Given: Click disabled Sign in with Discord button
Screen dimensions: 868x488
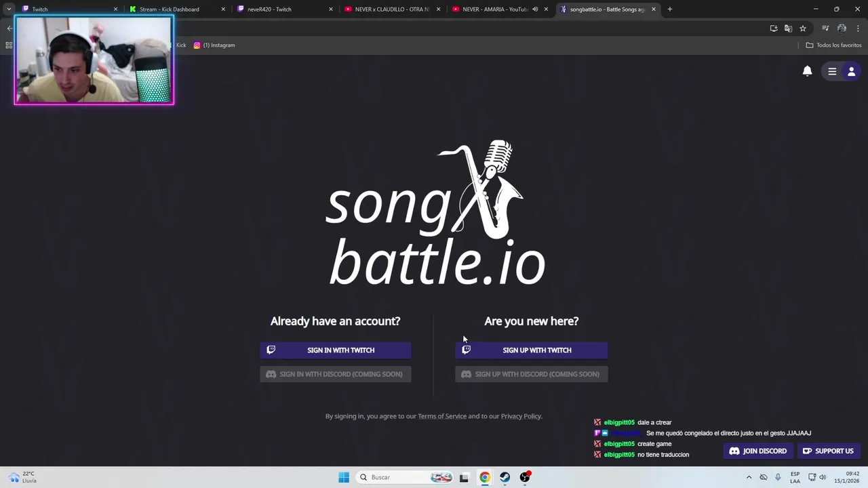Looking at the screenshot, I should click(x=335, y=374).
